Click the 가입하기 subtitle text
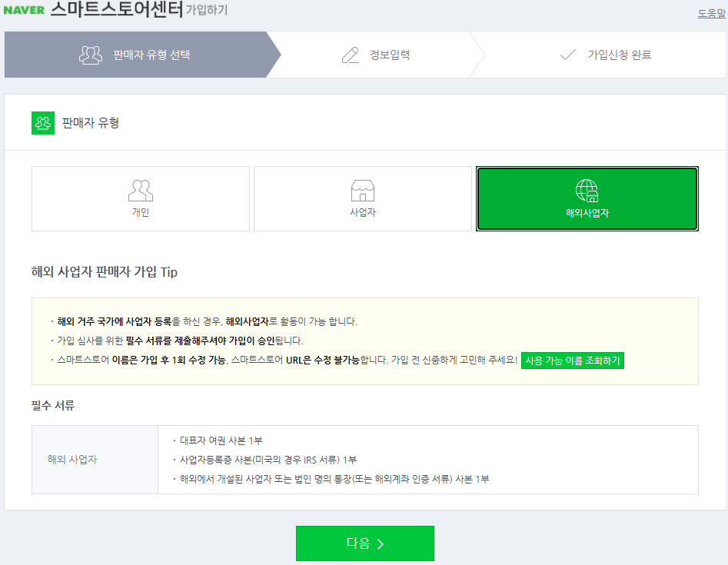 tap(207, 10)
